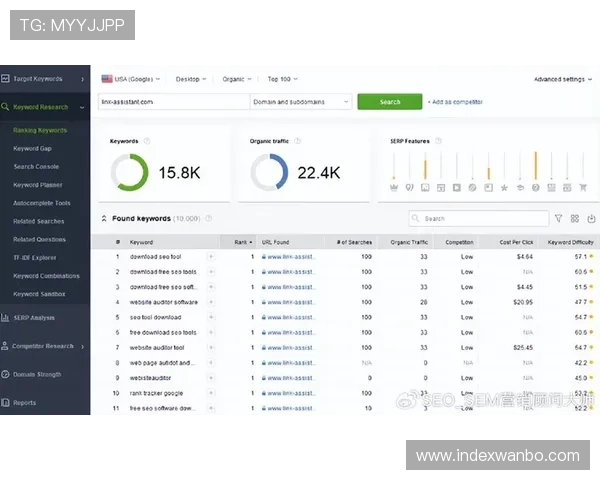Viewport: 600px width, 480px height.
Task: Open the Desktop device dropdown
Action: click(x=191, y=78)
